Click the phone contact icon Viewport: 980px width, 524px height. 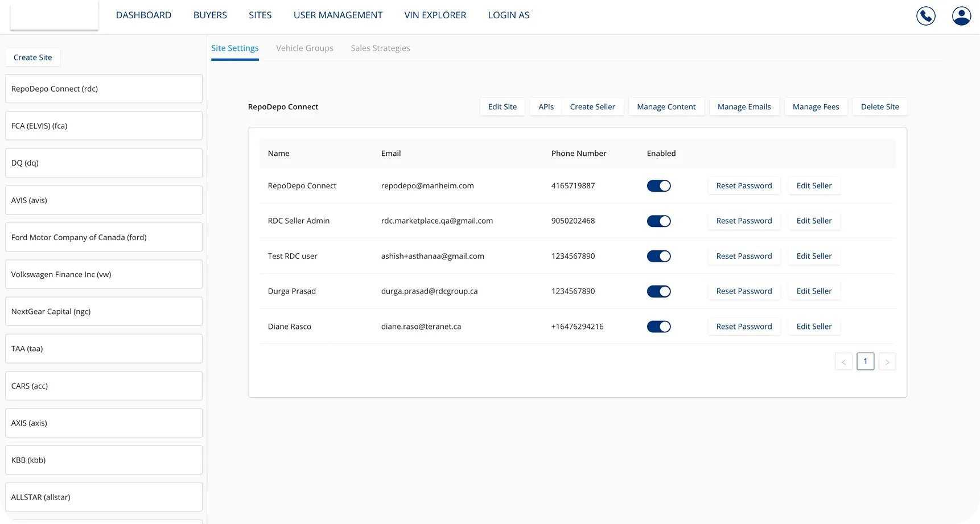click(x=925, y=16)
